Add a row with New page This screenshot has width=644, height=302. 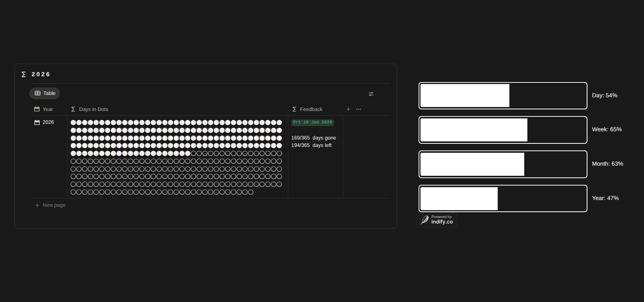[50, 205]
